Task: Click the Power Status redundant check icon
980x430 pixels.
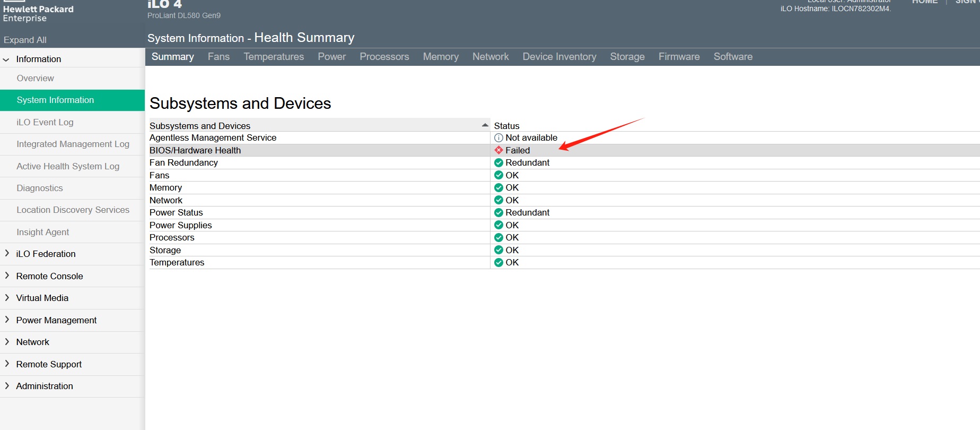Action: pos(498,213)
